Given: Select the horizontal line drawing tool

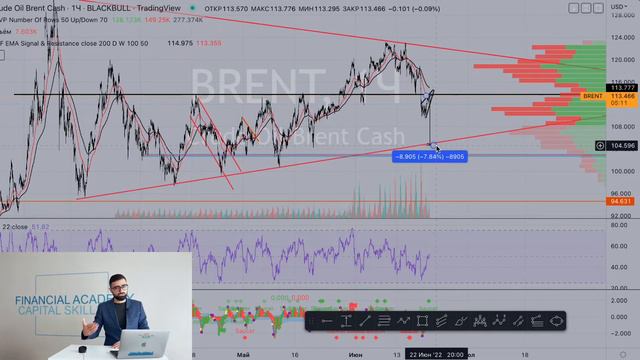Looking at the screenshot, I should click(327, 322).
